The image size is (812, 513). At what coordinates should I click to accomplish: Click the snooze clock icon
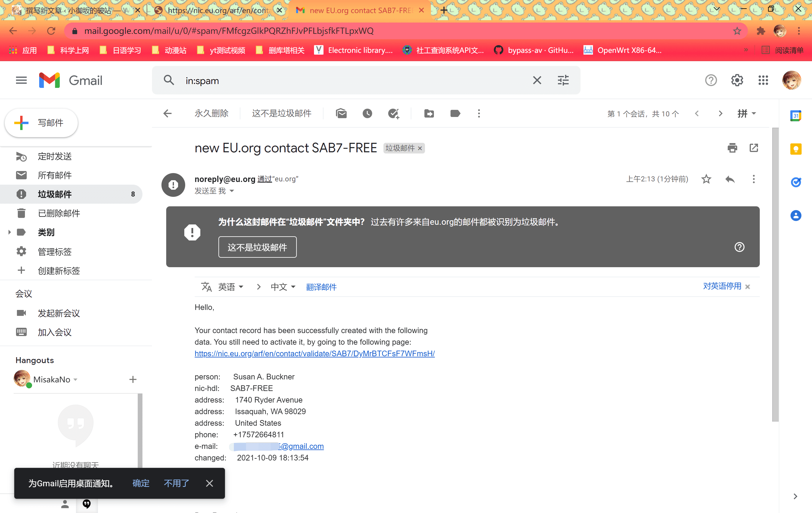[367, 114]
